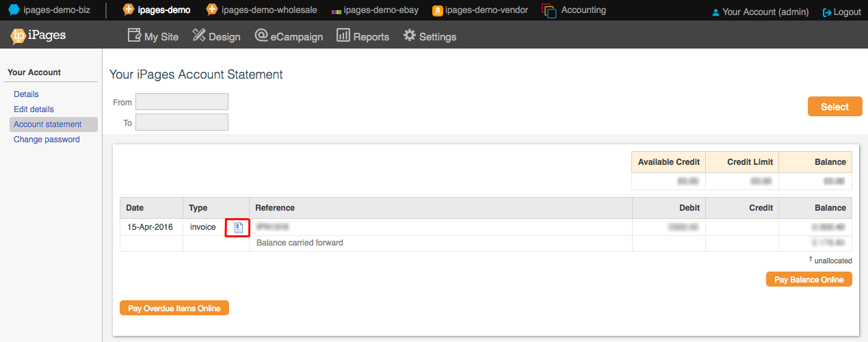Click the Design tools icon
The width and height of the screenshot is (868, 342).
(199, 36)
